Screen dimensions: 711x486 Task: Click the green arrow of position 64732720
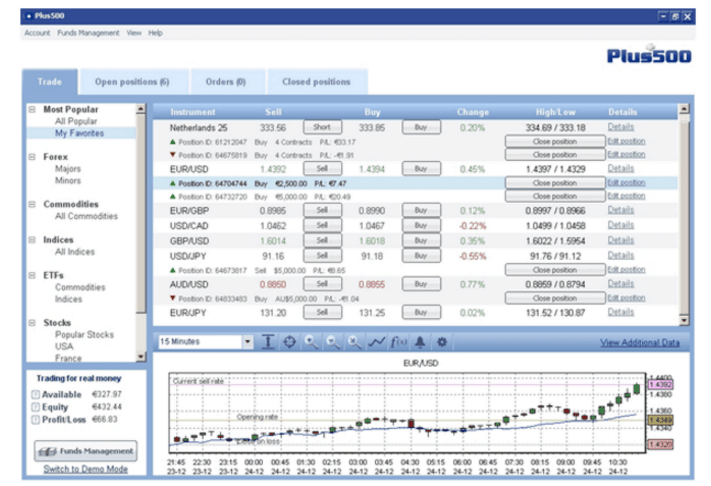(172, 196)
